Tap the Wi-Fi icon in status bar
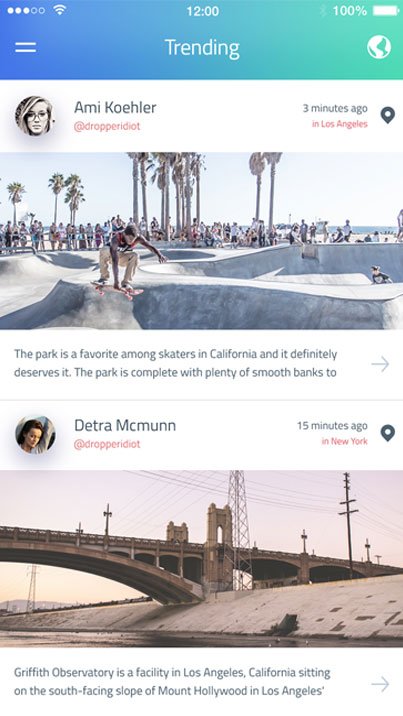The image size is (403, 716). click(x=59, y=10)
